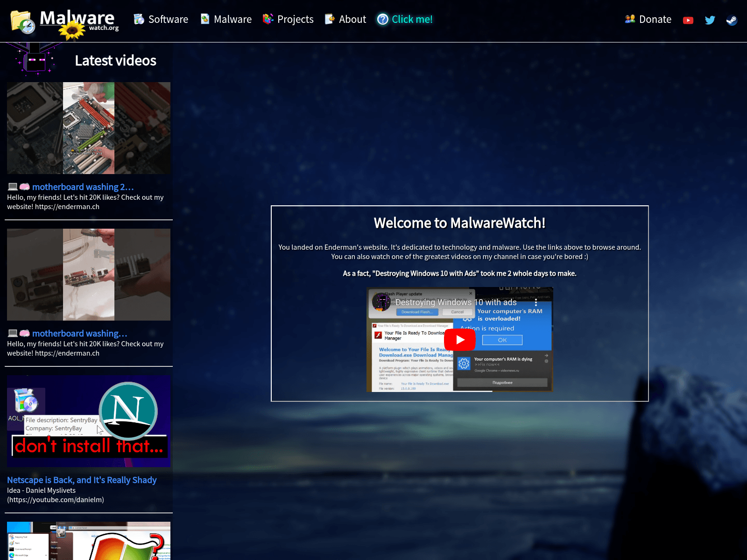747x560 pixels.
Task: Open the Malware menu
Action: [233, 19]
